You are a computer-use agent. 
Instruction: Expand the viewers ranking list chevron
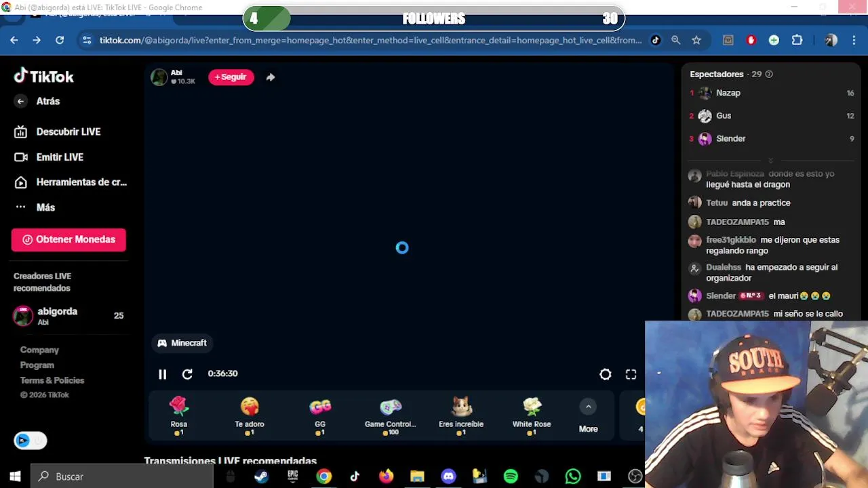coord(770,161)
